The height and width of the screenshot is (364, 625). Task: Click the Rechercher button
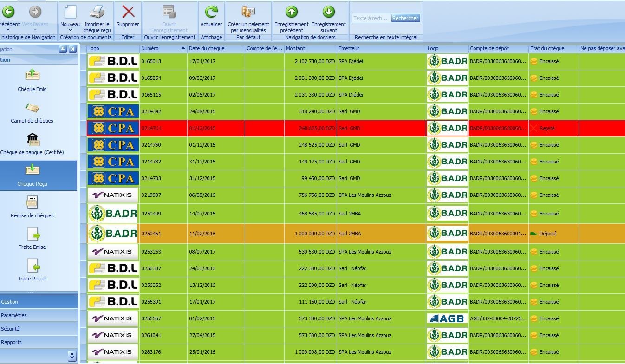(405, 18)
